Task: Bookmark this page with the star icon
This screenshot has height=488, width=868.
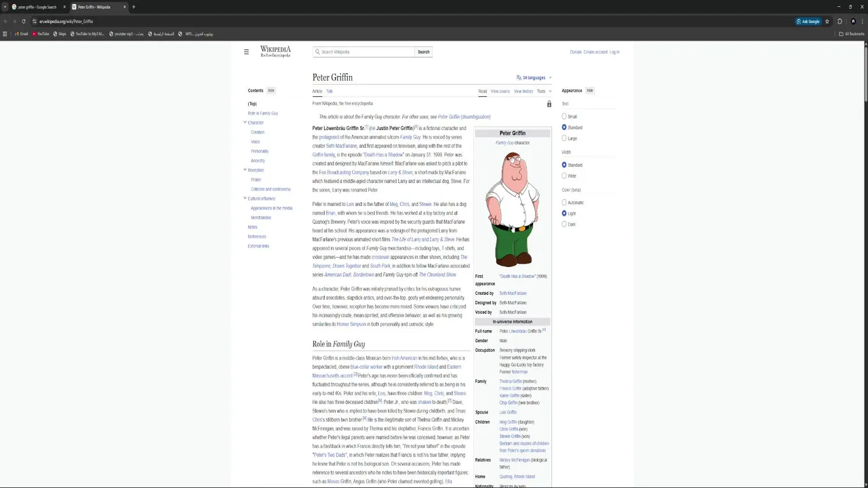Action: (x=827, y=21)
